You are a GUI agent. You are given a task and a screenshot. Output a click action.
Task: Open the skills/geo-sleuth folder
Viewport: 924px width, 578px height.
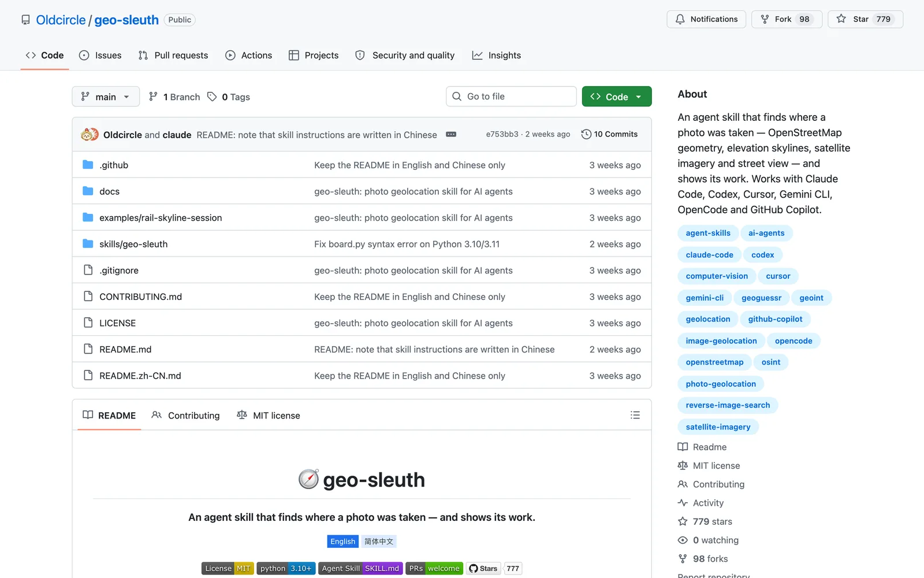coord(133,244)
